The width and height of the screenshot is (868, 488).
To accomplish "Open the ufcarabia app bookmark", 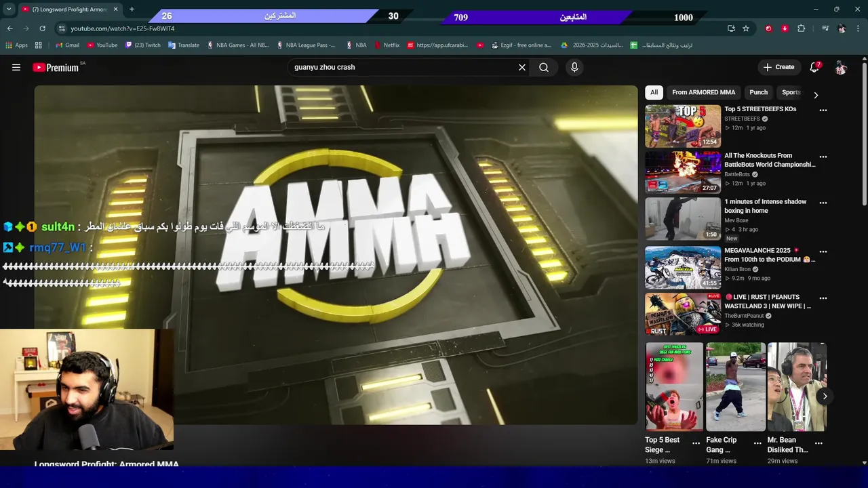I will 437,45.
